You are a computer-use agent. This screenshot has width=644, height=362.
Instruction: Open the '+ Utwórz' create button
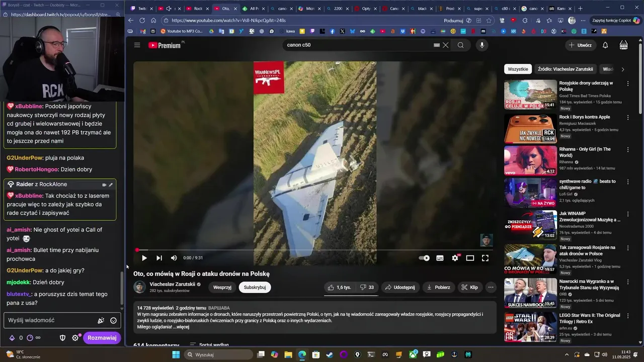click(580, 45)
